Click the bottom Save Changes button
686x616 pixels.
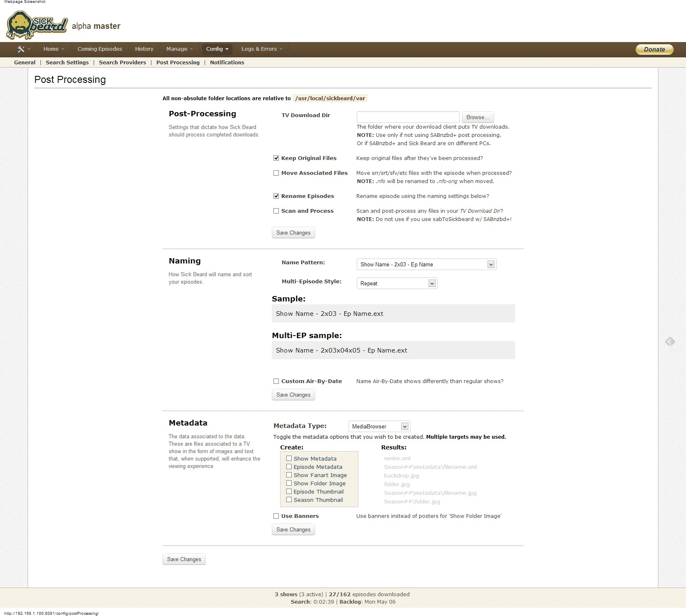tap(184, 560)
